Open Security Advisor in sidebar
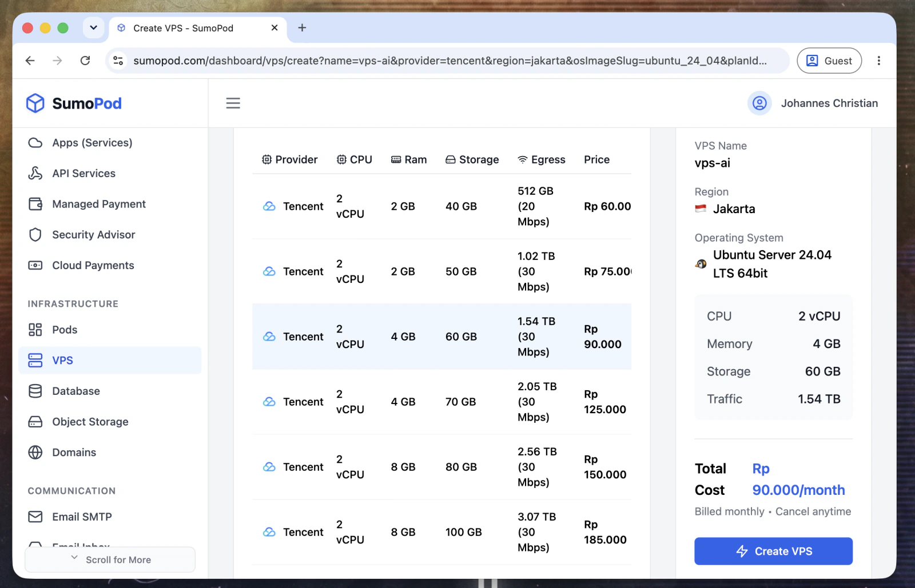Viewport: 915px width, 588px height. click(110, 235)
